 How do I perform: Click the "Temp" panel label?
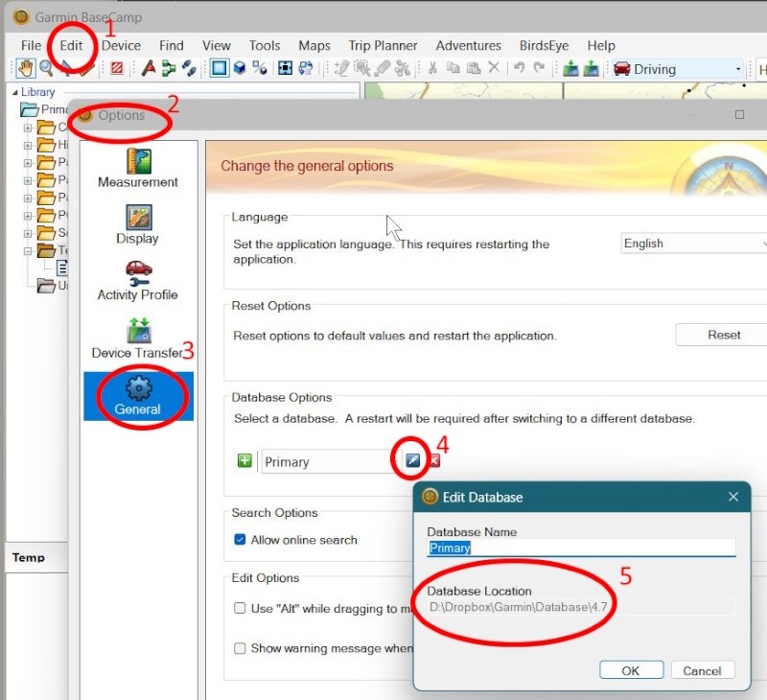tap(29, 557)
